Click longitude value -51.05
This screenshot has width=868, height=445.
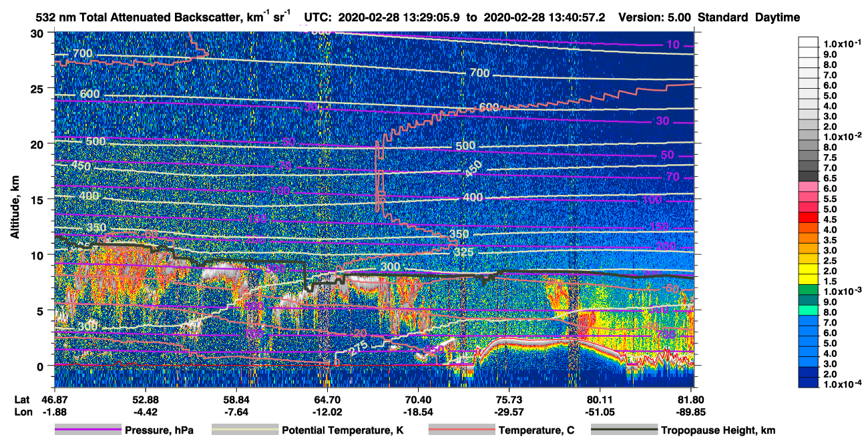[x=600, y=412]
